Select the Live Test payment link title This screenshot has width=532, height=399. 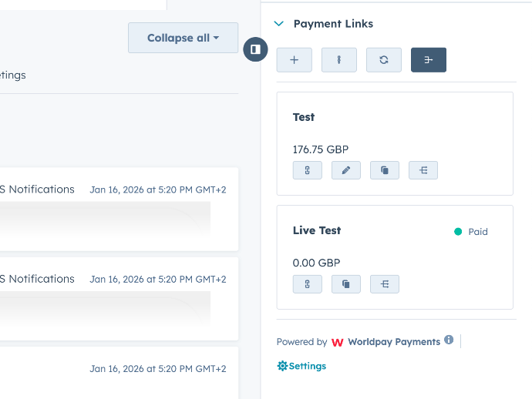tap(317, 230)
